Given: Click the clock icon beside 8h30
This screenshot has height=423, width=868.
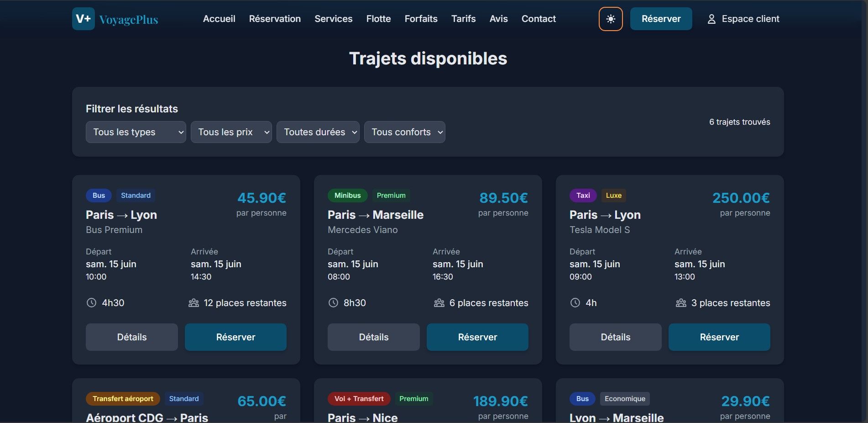Looking at the screenshot, I should pos(334,303).
